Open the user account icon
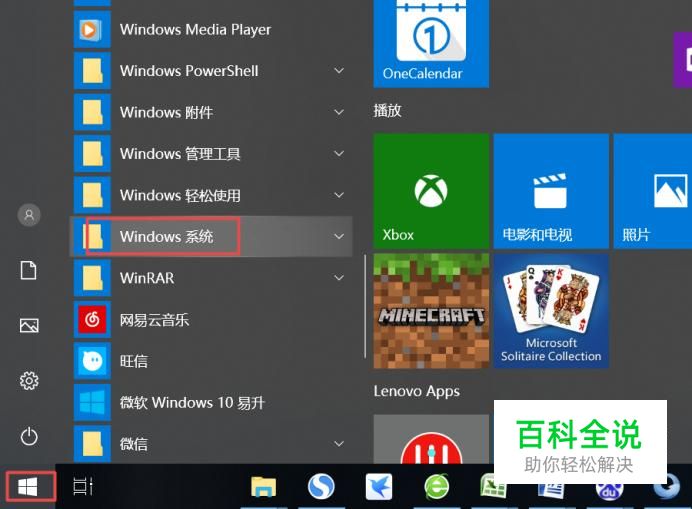The width and height of the screenshot is (692, 509). [x=29, y=215]
